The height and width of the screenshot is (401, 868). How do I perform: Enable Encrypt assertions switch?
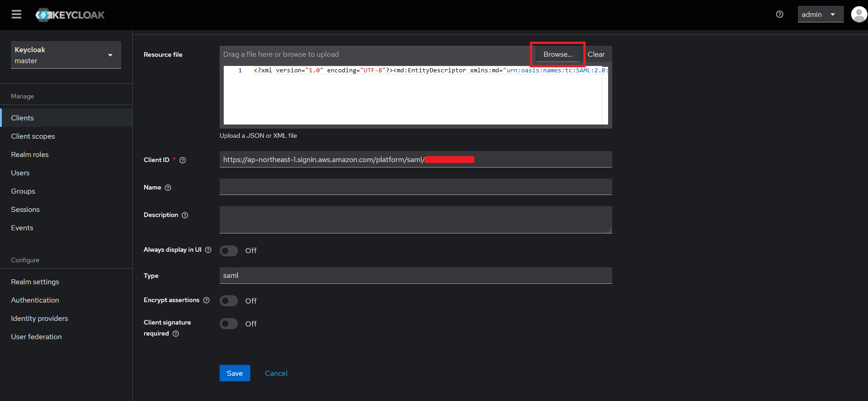coord(229,301)
